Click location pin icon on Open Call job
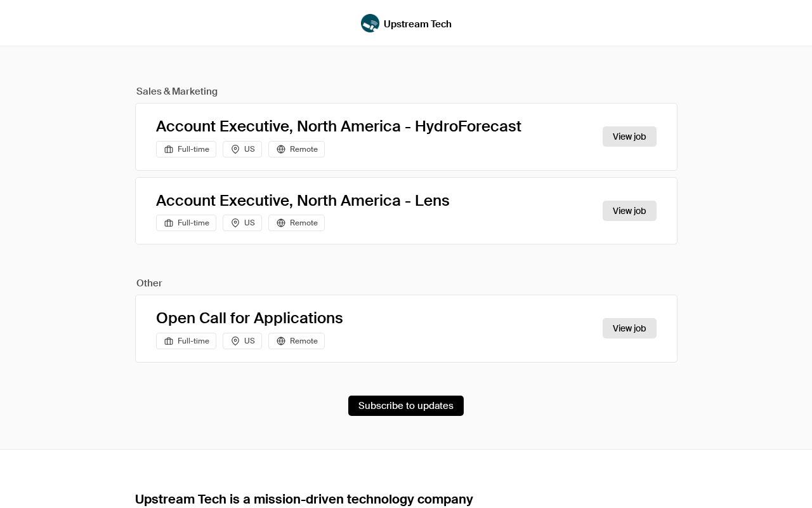Viewport: 812px width, 508px height. [x=235, y=341]
